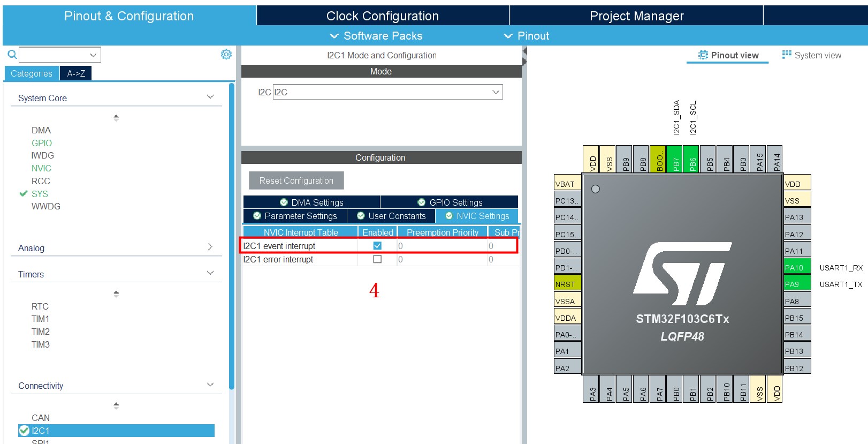Select pin PB7 on the chip

point(674,159)
